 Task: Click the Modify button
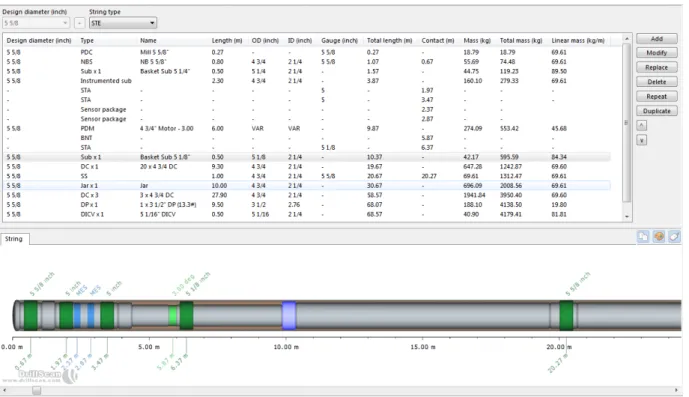656,53
